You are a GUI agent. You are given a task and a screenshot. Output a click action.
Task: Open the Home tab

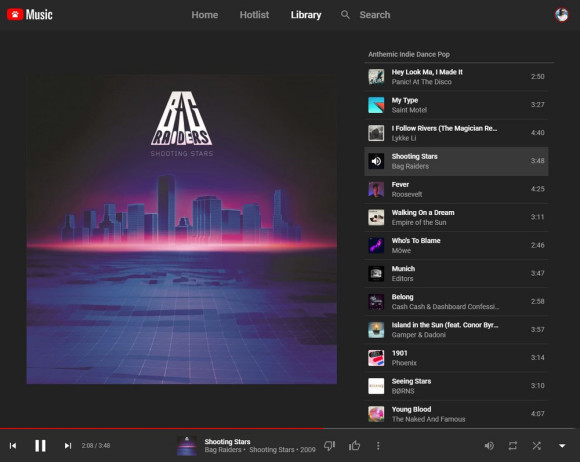(x=205, y=15)
